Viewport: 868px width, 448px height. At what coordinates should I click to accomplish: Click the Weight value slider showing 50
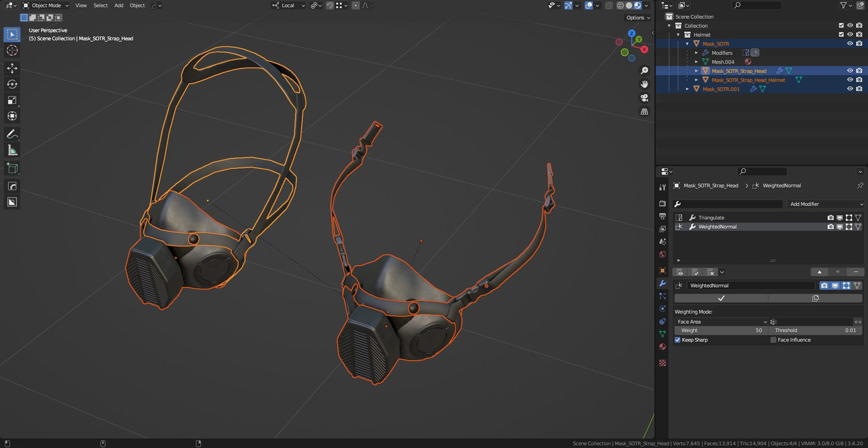click(x=721, y=330)
